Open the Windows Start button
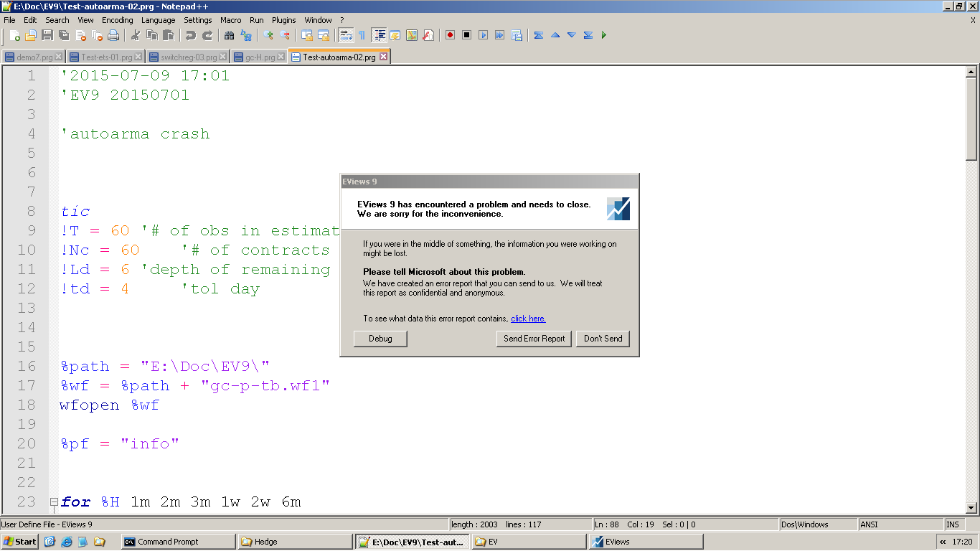Screen dimensions: 980x551 click(x=20, y=542)
